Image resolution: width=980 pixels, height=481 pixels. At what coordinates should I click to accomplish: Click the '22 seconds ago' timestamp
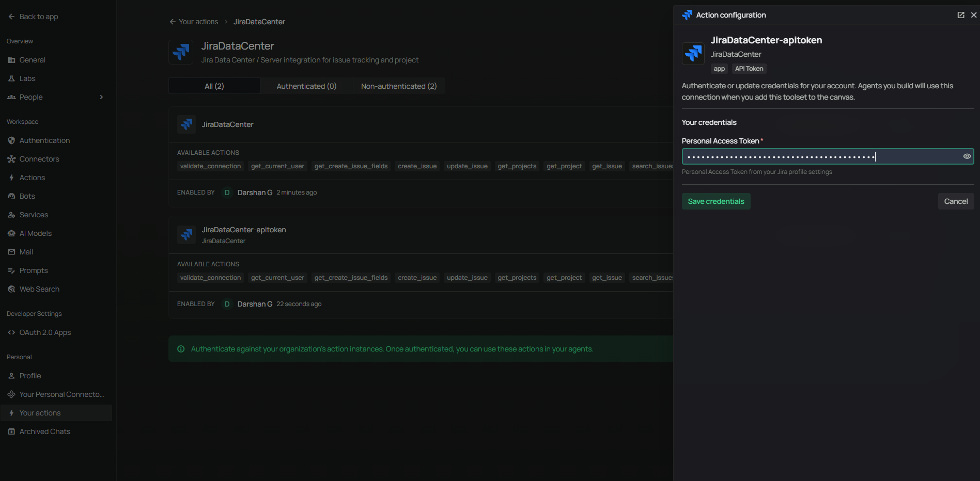[x=299, y=304]
